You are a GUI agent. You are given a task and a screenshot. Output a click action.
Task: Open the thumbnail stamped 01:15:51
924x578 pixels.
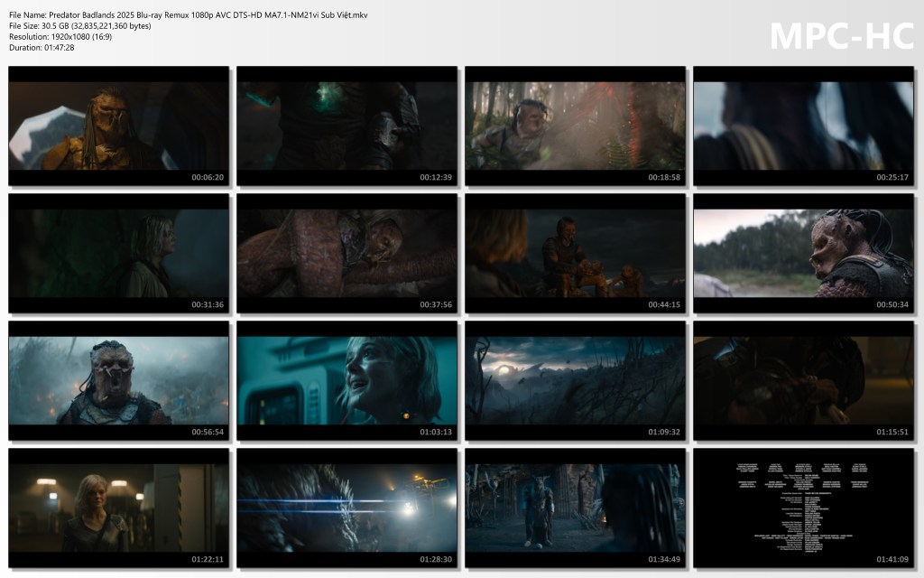coord(803,380)
